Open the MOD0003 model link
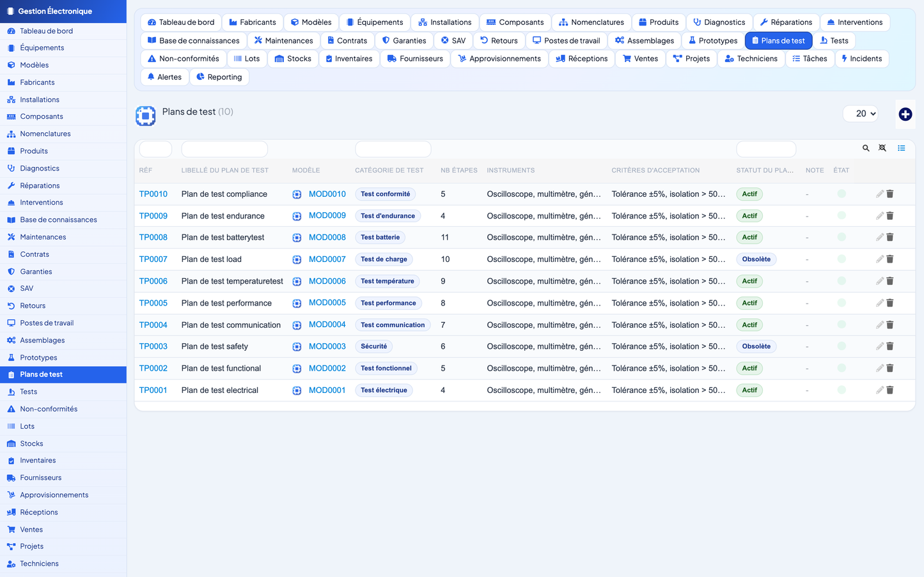Viewport: 924px width, 577px height. pyautogui.click(x=327, y=346)
